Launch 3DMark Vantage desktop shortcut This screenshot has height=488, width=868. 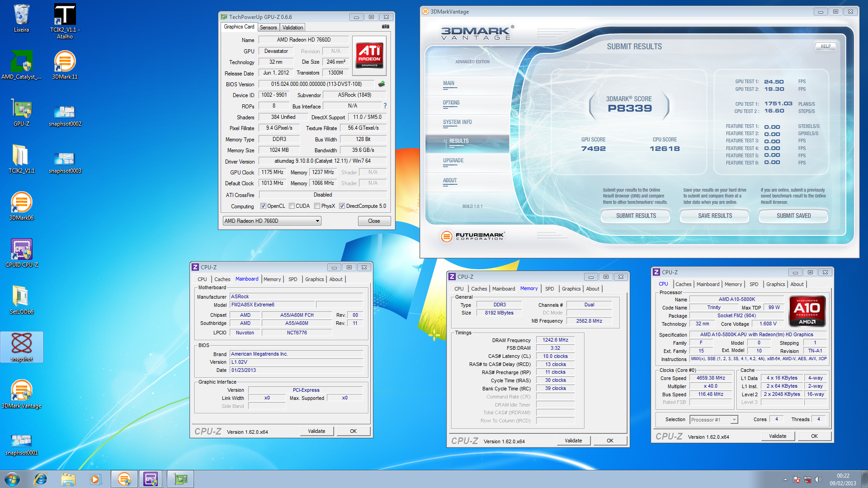(21, 394)
